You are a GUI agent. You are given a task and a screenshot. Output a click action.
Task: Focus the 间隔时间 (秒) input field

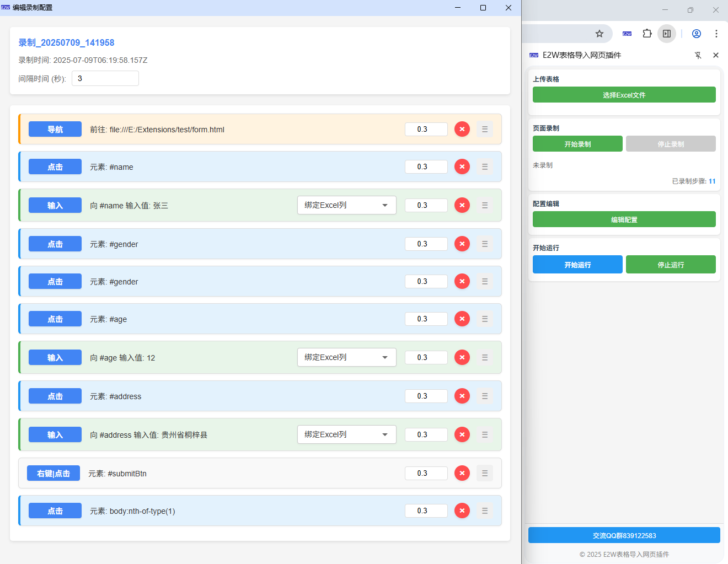point(105,78)
